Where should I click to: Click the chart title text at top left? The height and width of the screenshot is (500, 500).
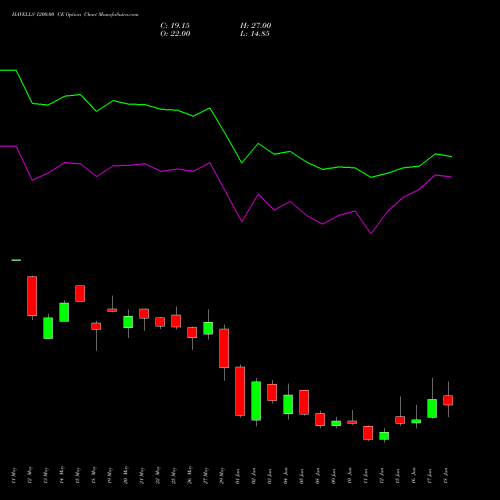pyautogui.click(x=75, y=15)
